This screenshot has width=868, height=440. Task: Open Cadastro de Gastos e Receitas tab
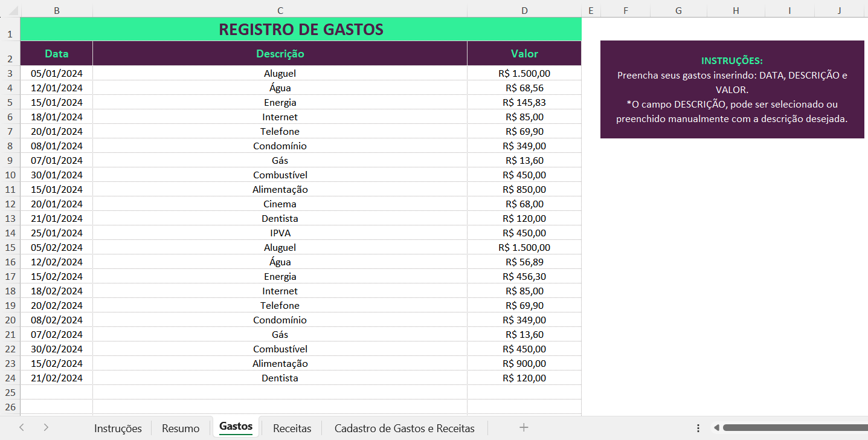point(404,428)
